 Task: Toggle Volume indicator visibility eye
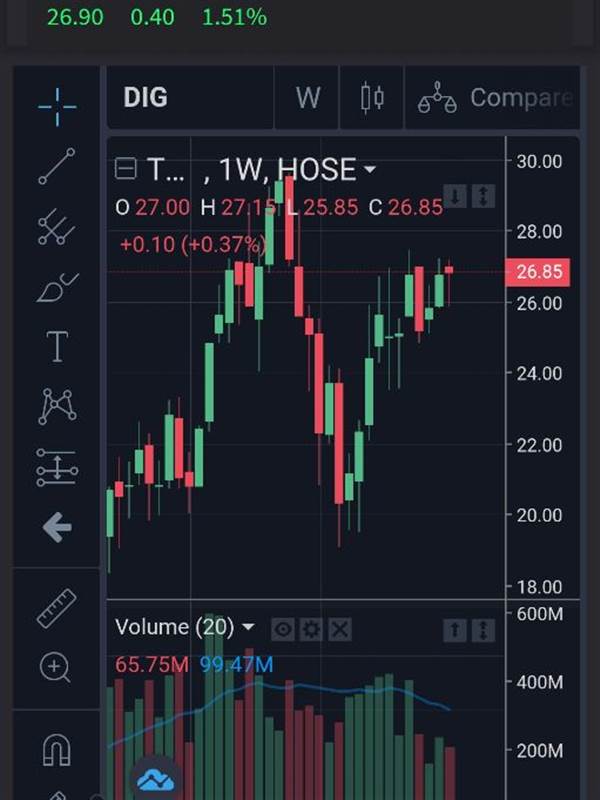(283, 630)
